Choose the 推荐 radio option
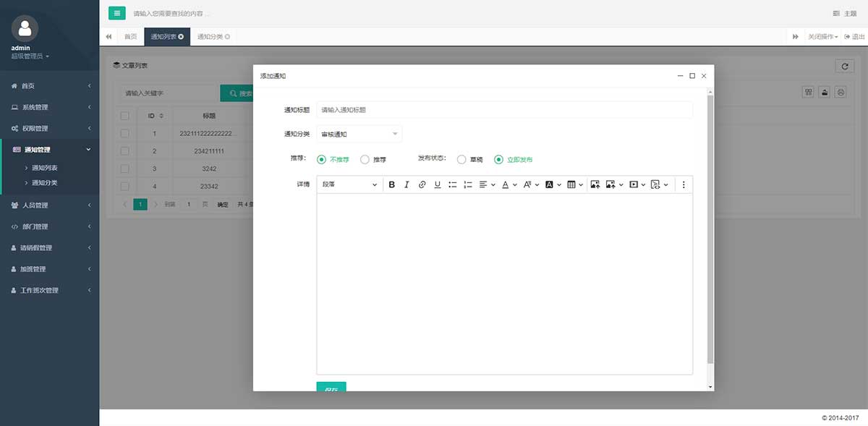This screenshot has height=426, width=868. [365, 160]
